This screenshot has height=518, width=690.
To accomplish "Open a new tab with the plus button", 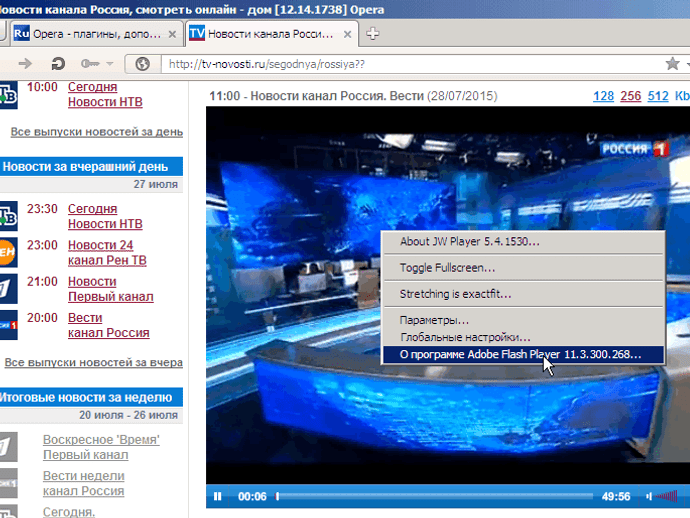I will (372, 33).
